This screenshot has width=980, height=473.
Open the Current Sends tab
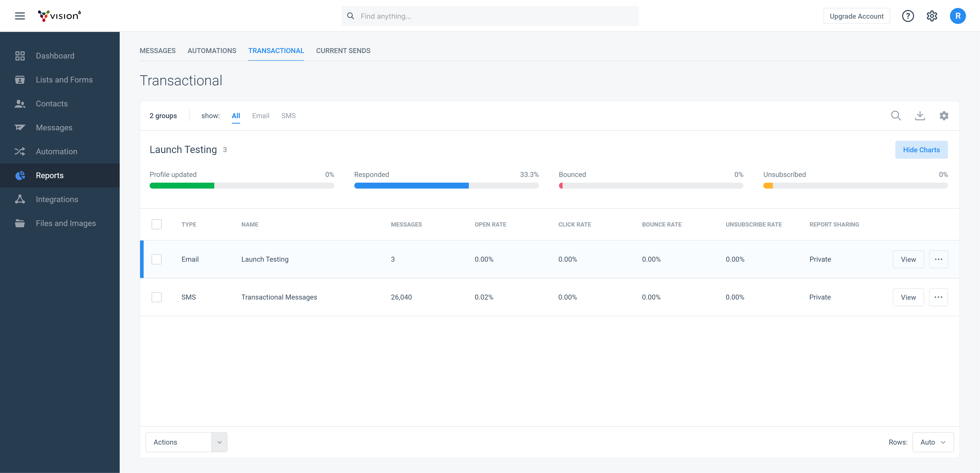coord(343,51)
